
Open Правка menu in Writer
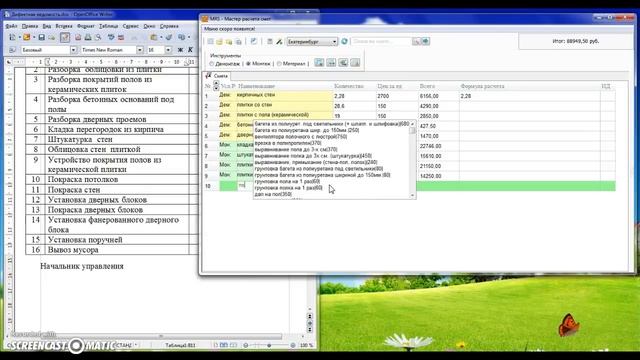[30, 26]
